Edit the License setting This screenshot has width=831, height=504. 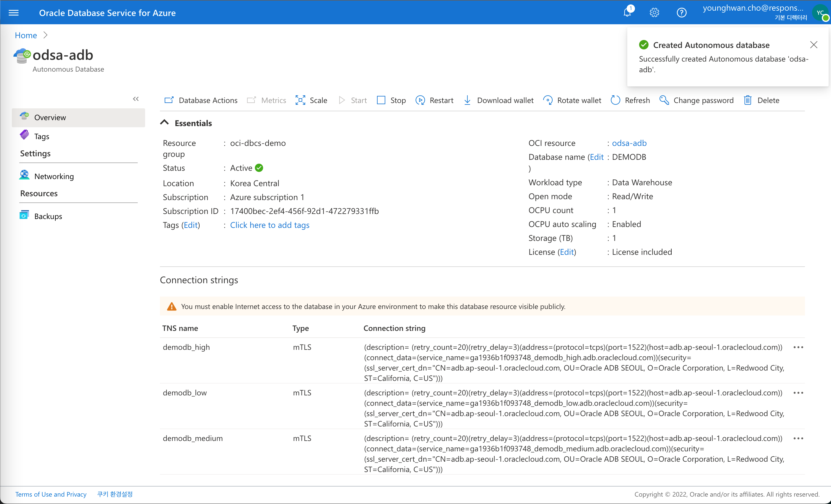click(567, 252)
